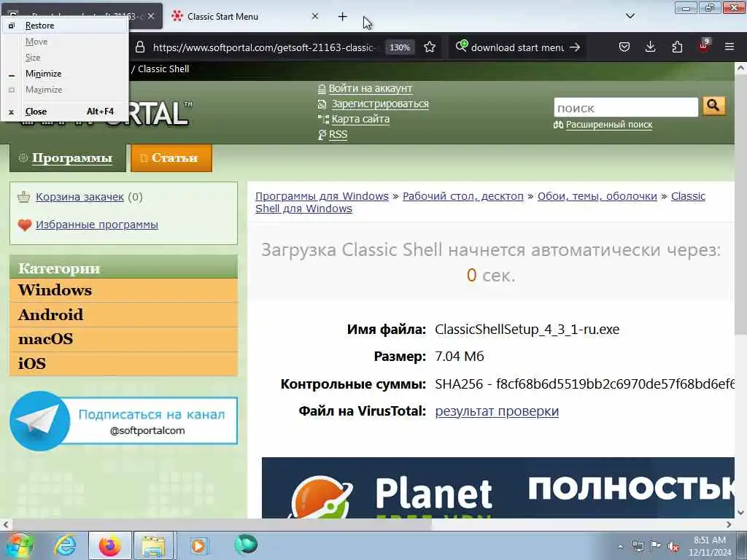Click the vertical scrollbar down arrow
The width and height of the screenshot is (747, 560).
pos(741,513)
